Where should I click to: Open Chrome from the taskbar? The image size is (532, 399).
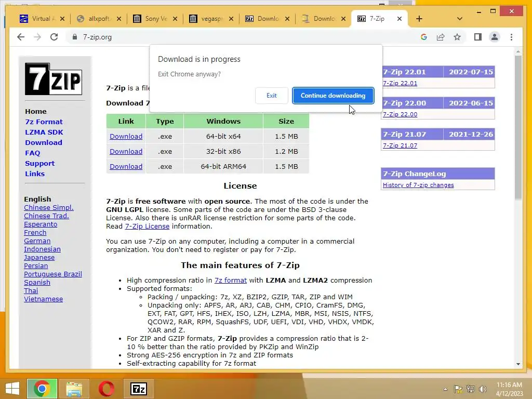(42, 389)
